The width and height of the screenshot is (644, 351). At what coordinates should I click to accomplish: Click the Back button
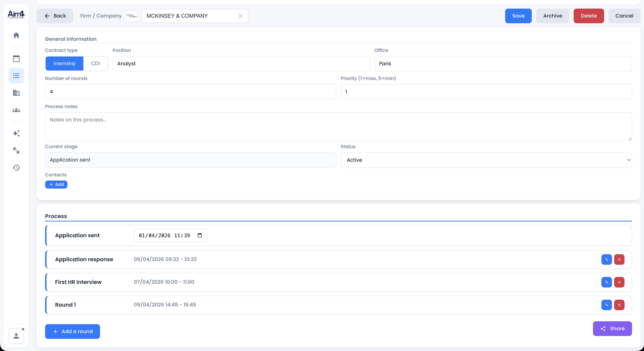click(x=55, y=16)
